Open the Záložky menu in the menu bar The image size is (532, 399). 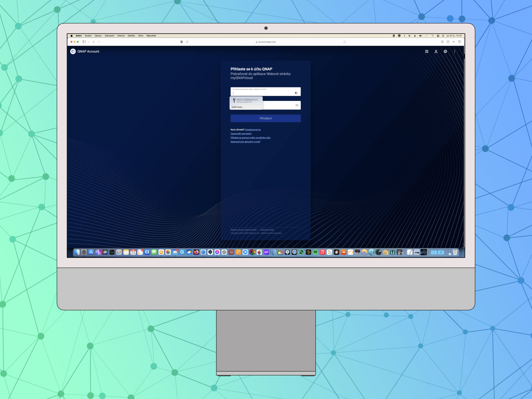pyautogui.click(x=131, y=36)
